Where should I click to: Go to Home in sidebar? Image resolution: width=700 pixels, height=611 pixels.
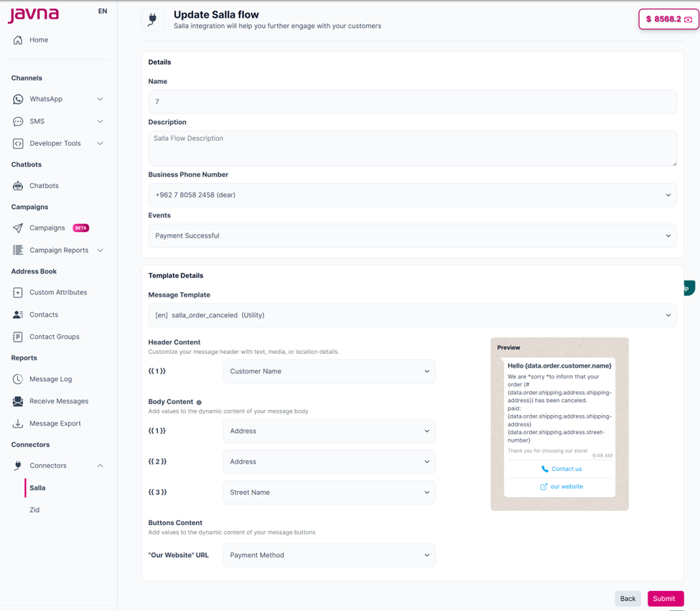[39, 39]
